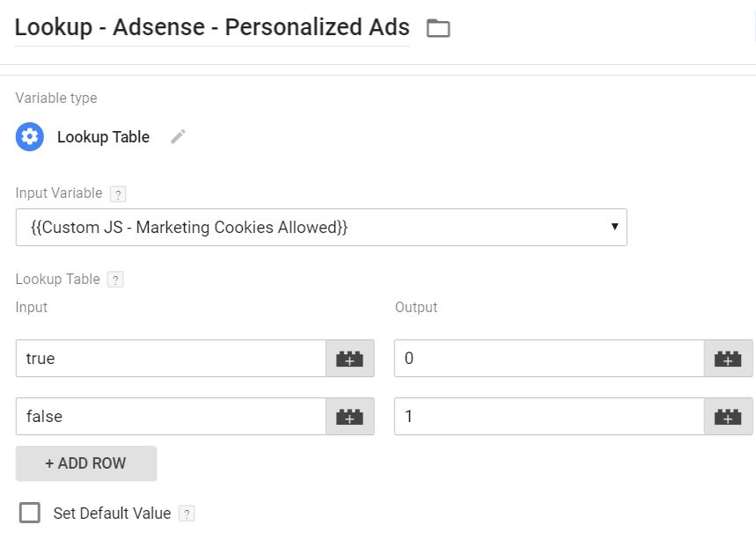Edit variable type with the pencil icon

(x=179, y=136)
